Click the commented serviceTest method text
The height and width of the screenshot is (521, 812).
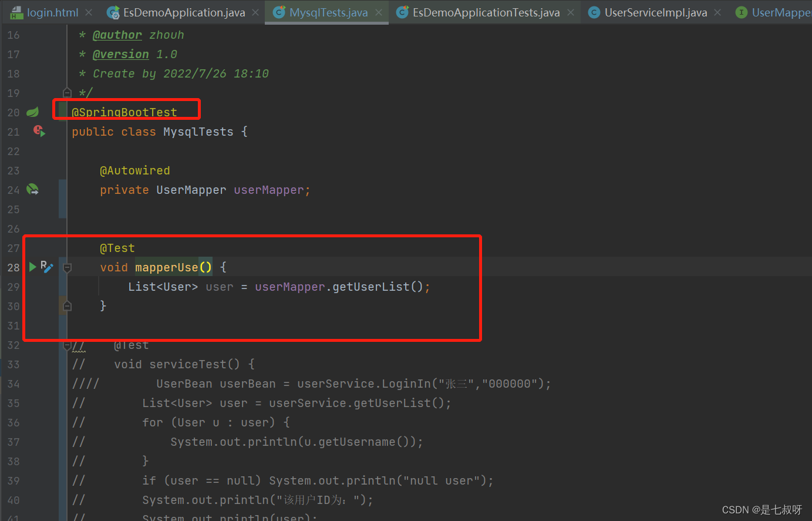[184, 364]
